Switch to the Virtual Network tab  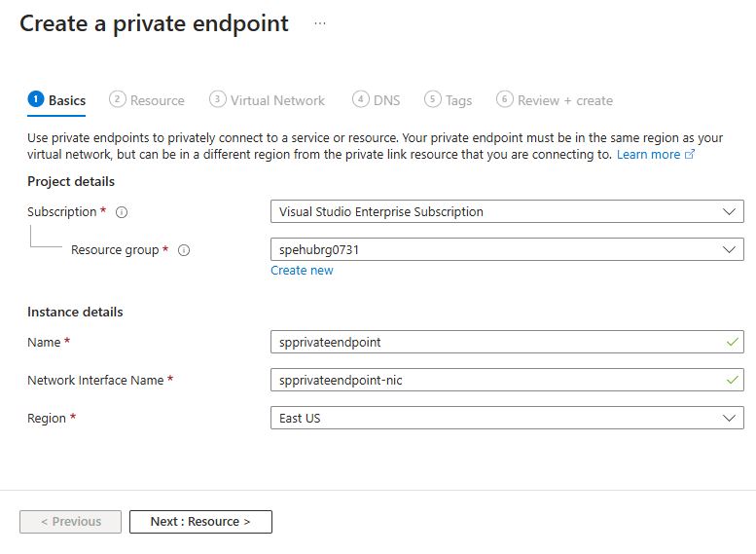(x=277, y=100)
